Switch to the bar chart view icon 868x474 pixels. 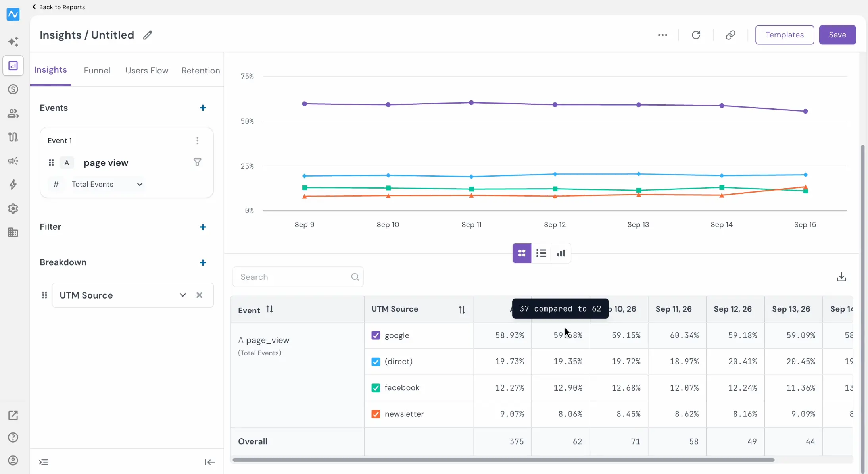coord(561,253)
